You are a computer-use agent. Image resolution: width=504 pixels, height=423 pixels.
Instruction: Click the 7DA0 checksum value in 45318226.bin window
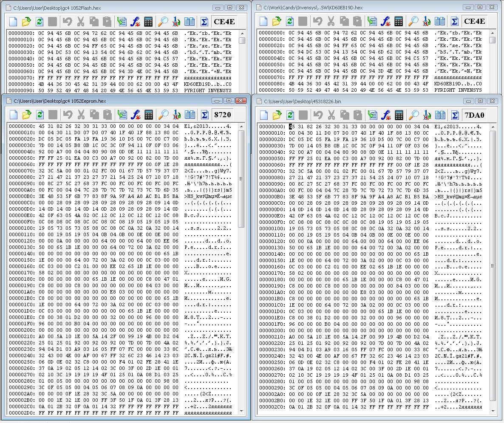[x=474, y=115]
